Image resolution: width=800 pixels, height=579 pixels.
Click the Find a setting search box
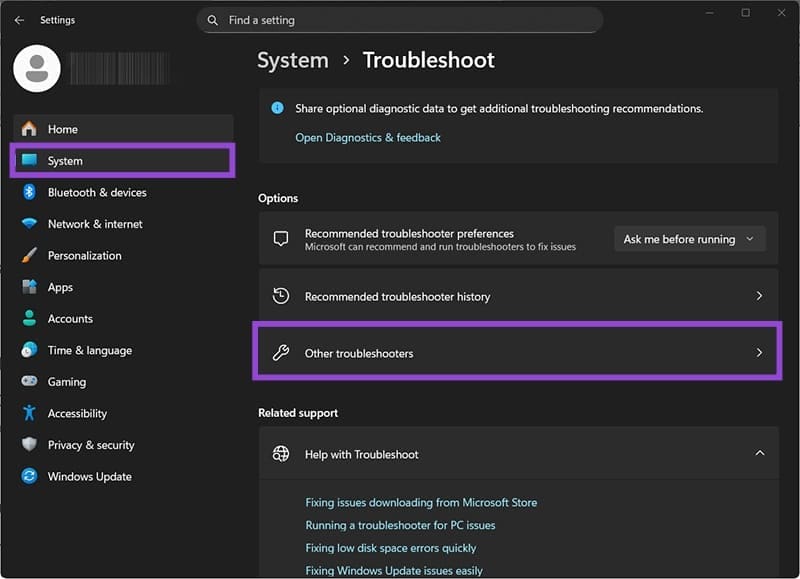400,19
